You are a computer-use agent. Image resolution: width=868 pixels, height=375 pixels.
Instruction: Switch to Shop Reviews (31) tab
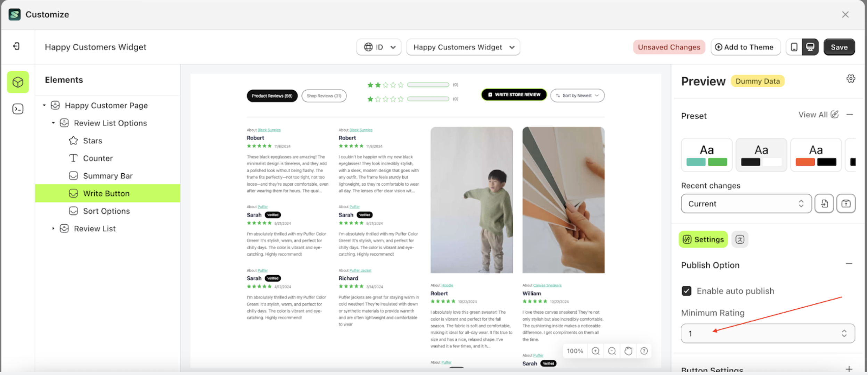324,95
